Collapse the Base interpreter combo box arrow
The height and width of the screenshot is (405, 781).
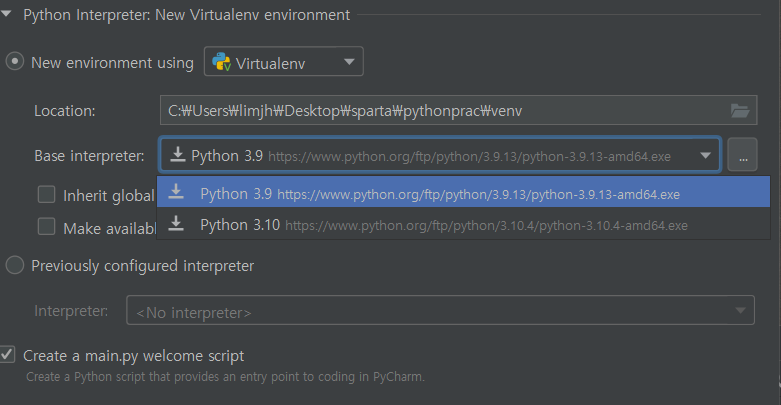pyautogui.click(x=705, y=156)
